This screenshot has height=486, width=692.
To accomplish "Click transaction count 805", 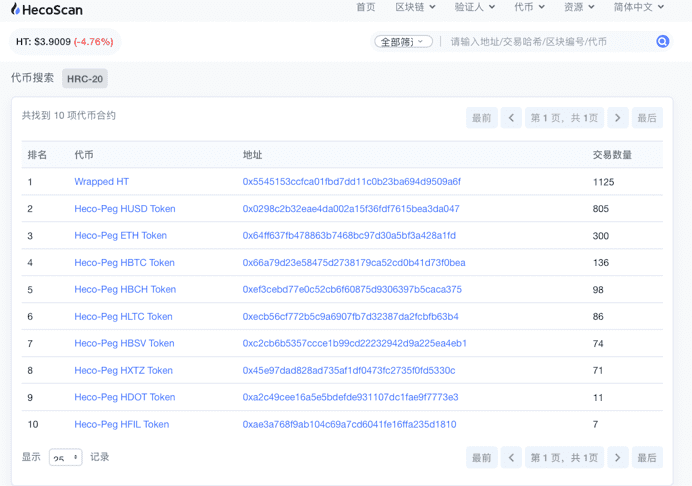I will [601, 208].
